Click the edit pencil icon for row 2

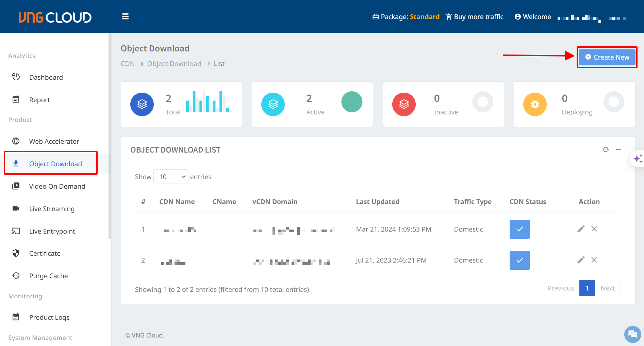coord(581,260)
